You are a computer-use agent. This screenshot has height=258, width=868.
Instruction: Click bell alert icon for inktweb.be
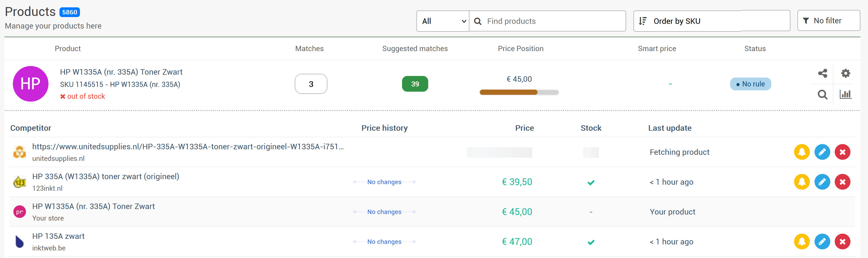coord(802,241)
